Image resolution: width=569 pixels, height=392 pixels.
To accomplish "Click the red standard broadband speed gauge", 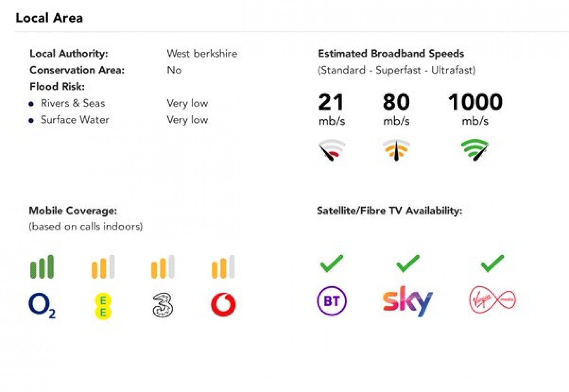I will 332,150.
